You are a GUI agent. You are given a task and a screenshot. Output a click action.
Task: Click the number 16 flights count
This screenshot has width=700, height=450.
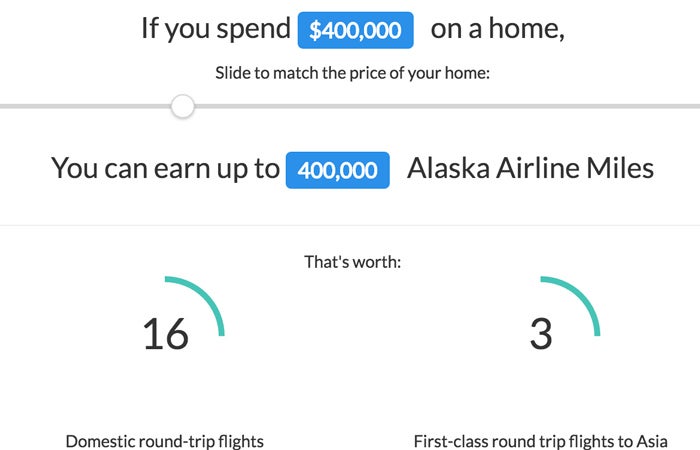tap(166, 334)
